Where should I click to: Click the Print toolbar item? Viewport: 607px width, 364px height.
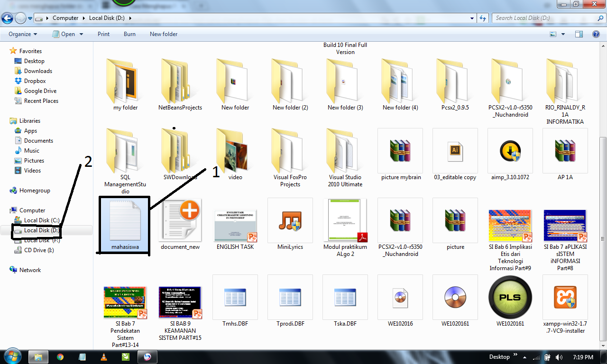click(103, 34)
